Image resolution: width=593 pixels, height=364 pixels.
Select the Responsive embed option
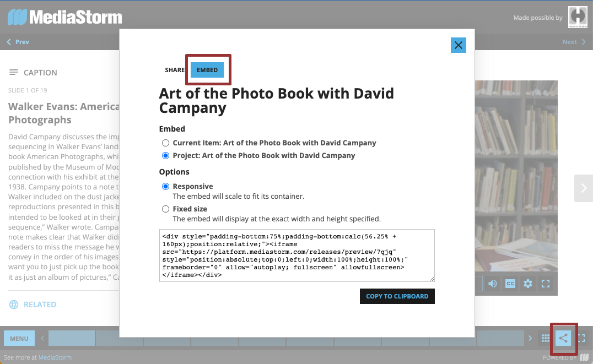[165, 186]
